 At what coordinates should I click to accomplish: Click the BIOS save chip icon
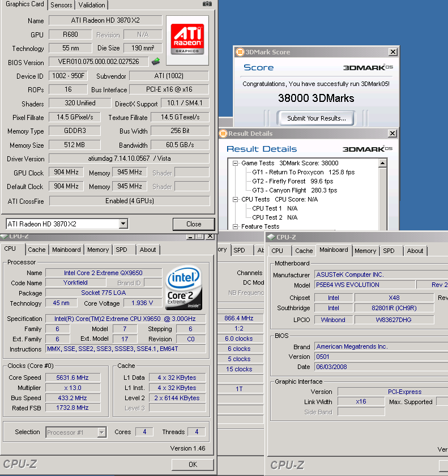(x=156, y=61)
